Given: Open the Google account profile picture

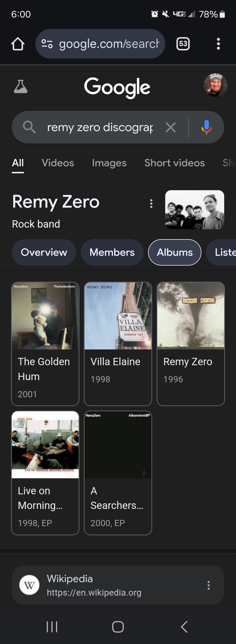Looking at the screenshot, I should [215, 85].
